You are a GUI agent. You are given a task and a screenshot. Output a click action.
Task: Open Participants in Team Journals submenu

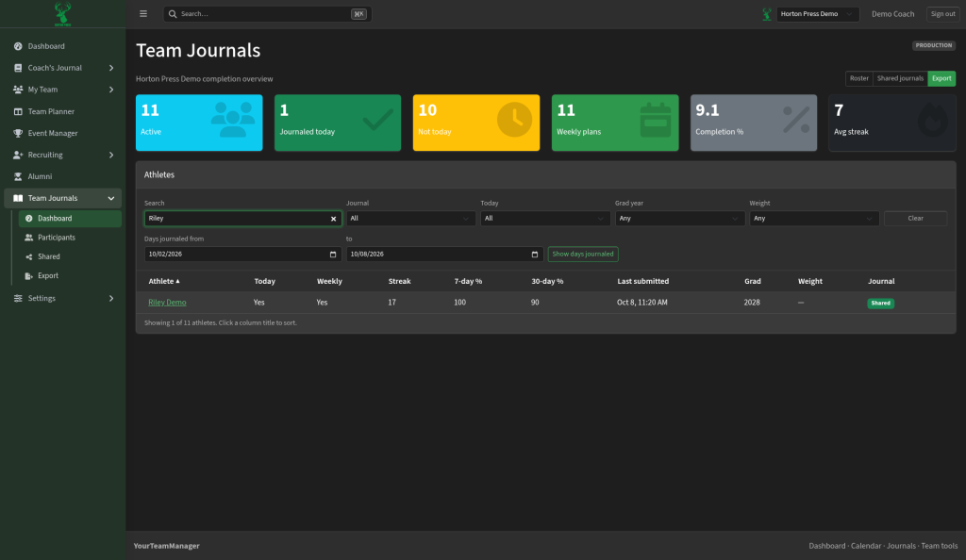coord(70,238)
